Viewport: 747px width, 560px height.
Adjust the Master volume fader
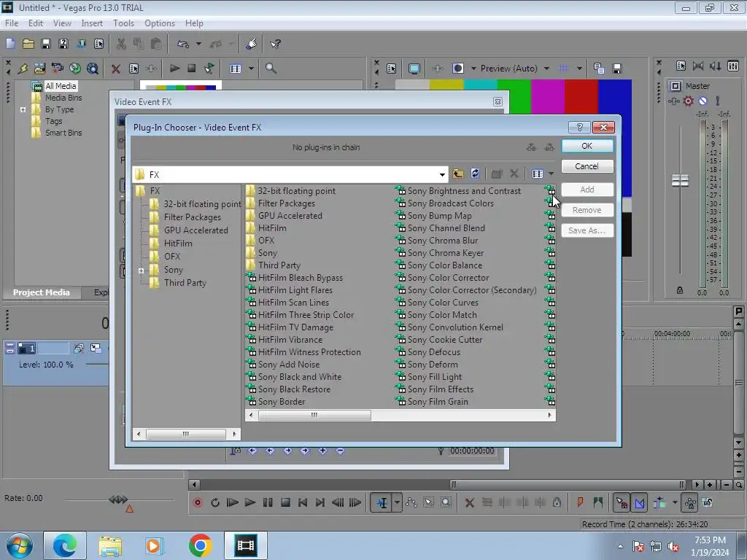(680, 181)
